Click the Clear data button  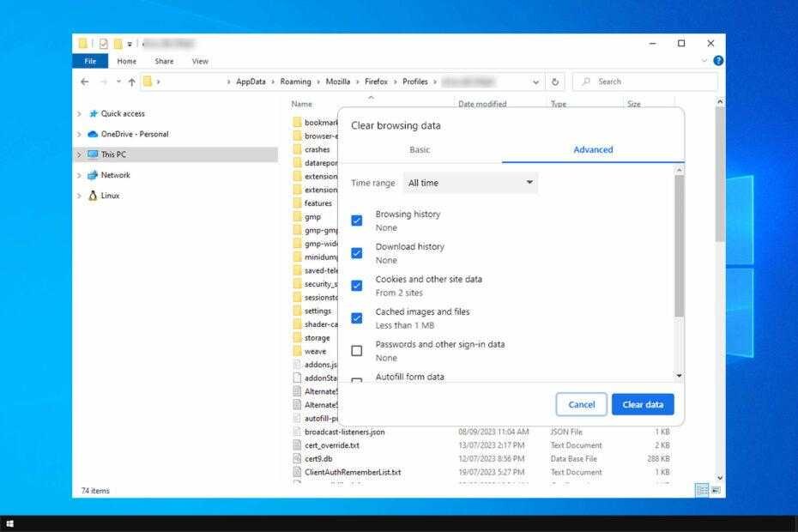643,404
